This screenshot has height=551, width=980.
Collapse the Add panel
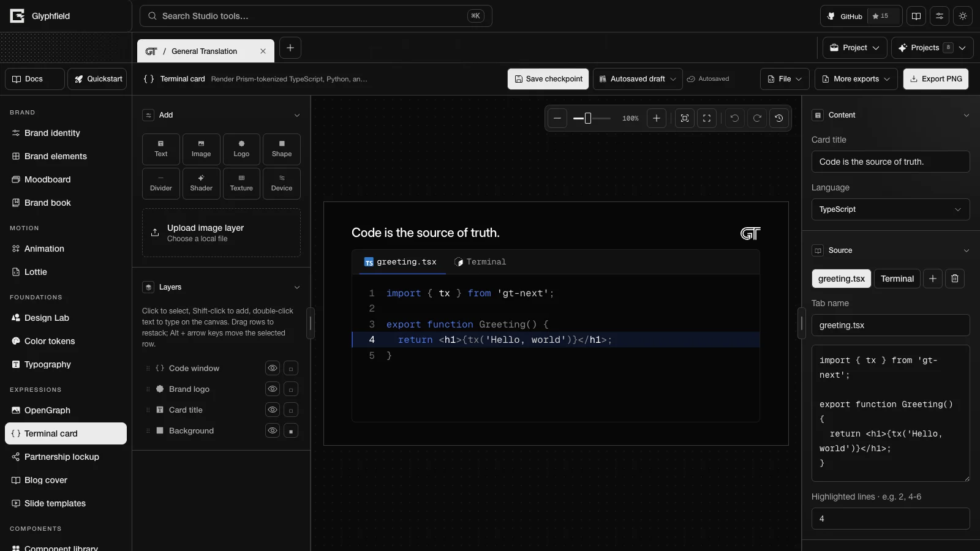297,115
